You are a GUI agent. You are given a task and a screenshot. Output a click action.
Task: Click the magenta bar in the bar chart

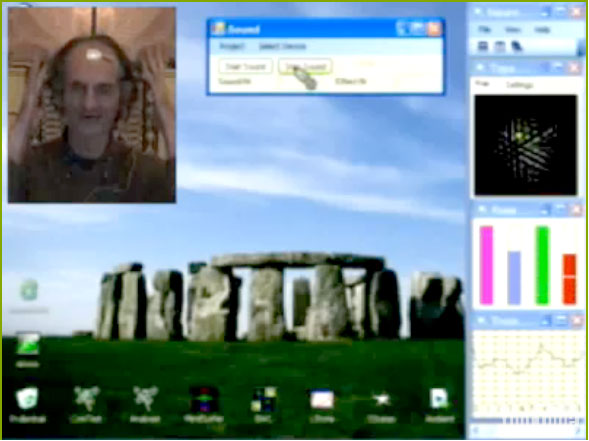click(486, 265)
